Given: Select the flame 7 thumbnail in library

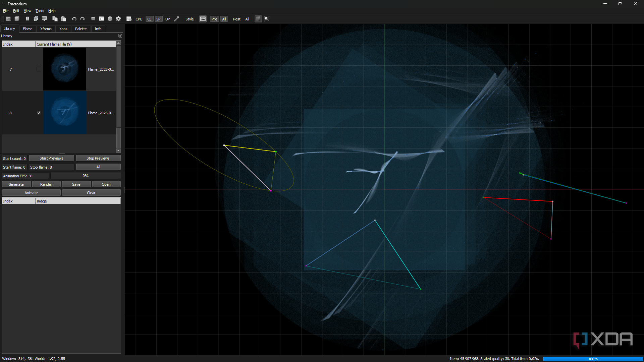Looking at the screenshot, I should pyautogui.click(x=65, y=69).
